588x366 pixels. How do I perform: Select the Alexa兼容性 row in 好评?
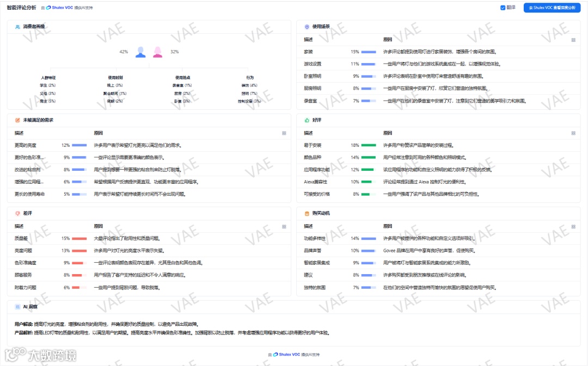pyautogui.click(x=438, y=182)
